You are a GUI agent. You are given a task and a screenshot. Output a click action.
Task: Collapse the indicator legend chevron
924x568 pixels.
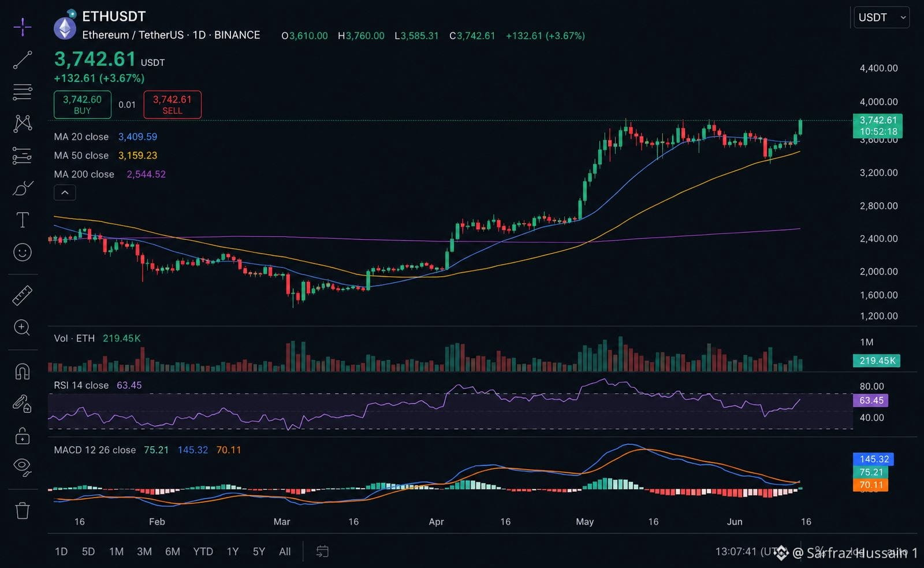[x=65, y=192]
